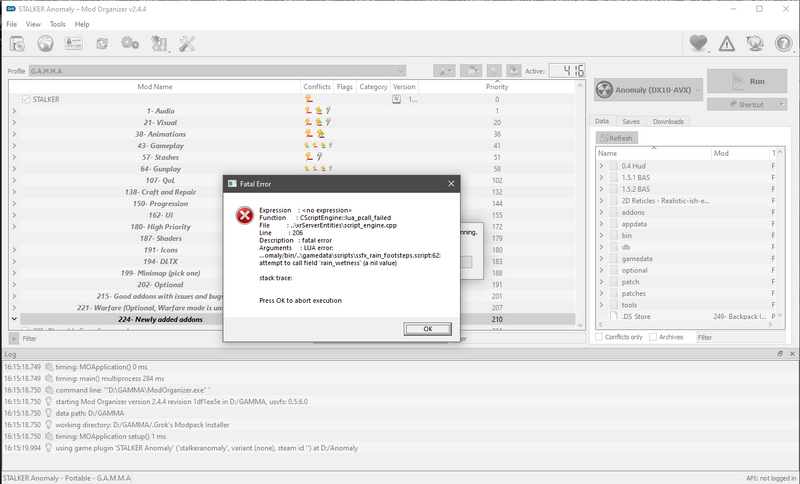Image resolution: width=800 pixels, height=484 pixels.
Task: Click the Refresh button in Data tab
Action: [616, 138]
